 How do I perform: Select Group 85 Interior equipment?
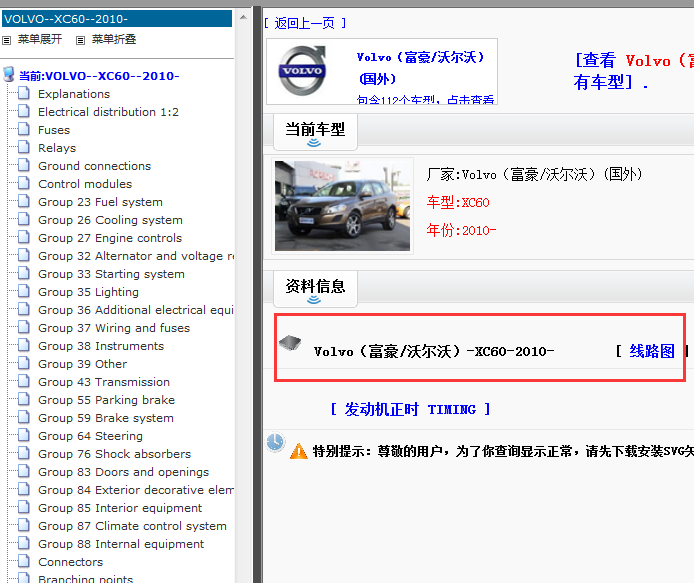point(120,508)
